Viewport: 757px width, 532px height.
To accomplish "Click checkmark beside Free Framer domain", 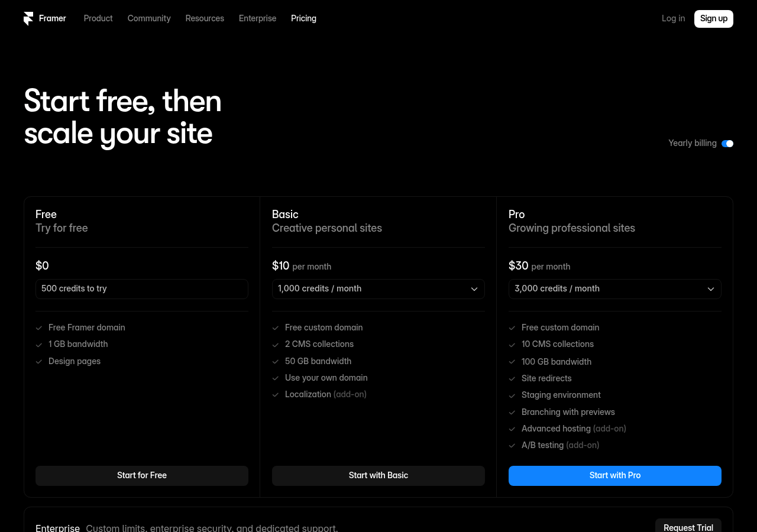I will pyautogui.click(x=39, y=328).
